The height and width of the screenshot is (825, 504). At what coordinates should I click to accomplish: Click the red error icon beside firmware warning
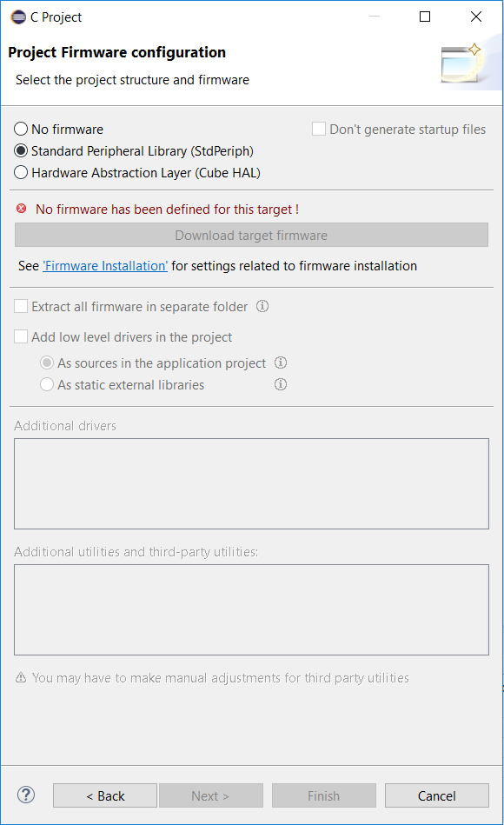[22, 209]
